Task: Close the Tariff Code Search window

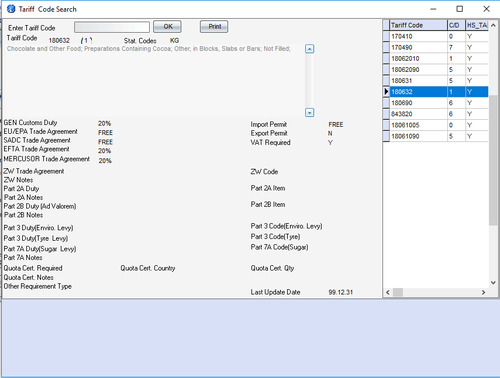Action: [486, 9]
